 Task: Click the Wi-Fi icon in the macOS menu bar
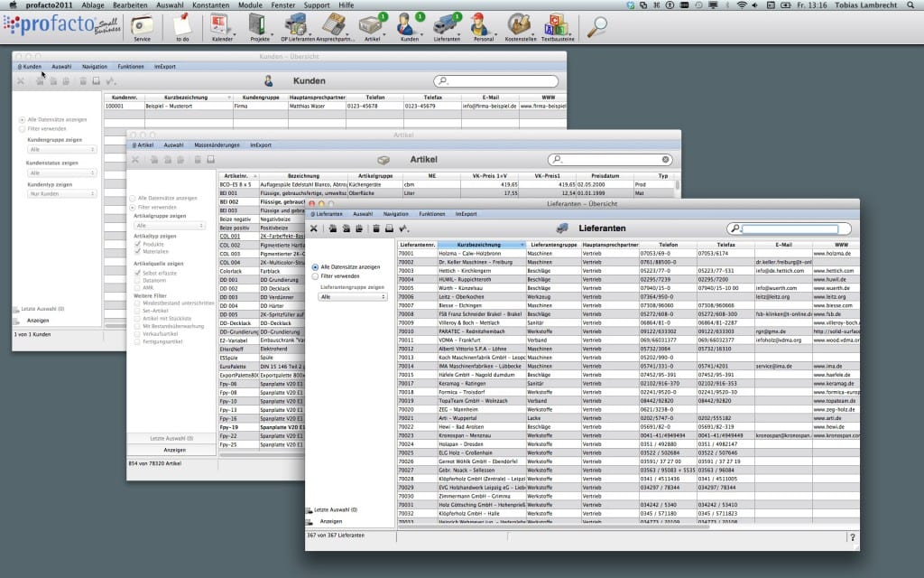pos(742,5)
